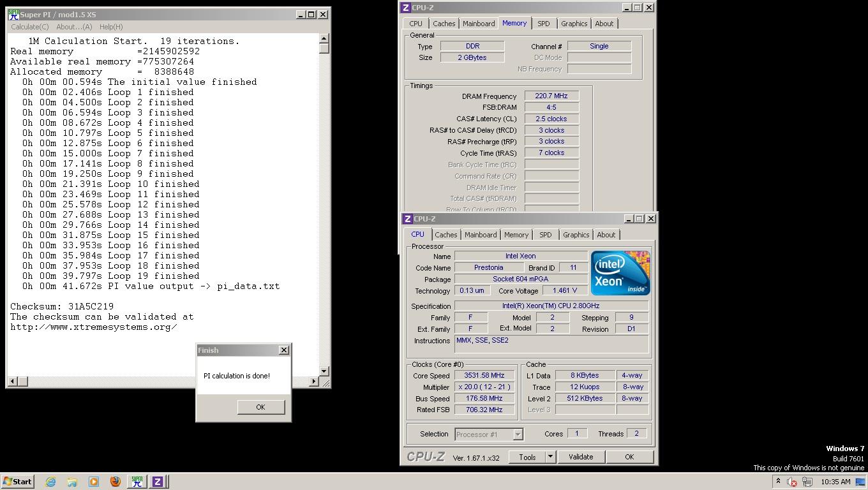The width and height of the screenshot is (868, 490).
Task: Click Core Speed value 3531.58 MHz
Action: (x=484, y=376)
